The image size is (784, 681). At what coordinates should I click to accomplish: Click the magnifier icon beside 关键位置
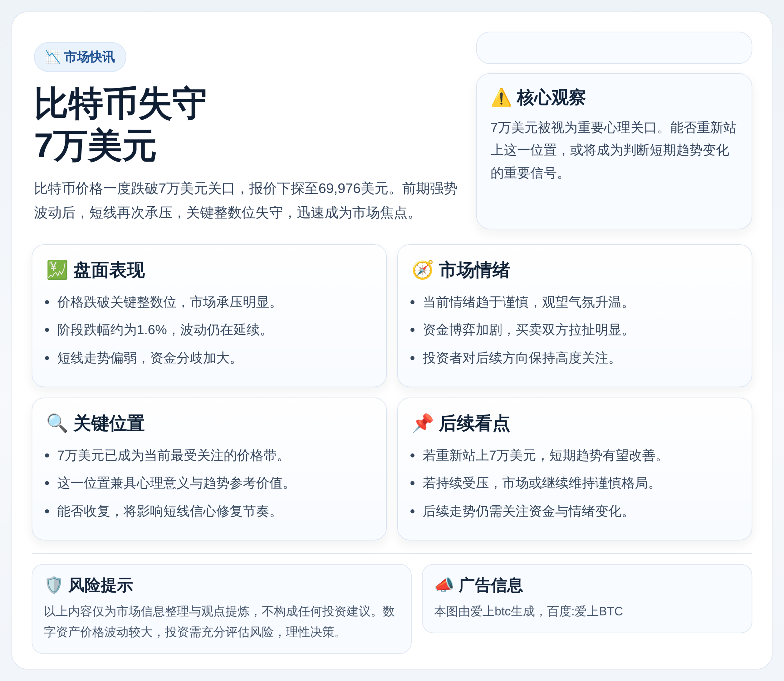point(57,423)
